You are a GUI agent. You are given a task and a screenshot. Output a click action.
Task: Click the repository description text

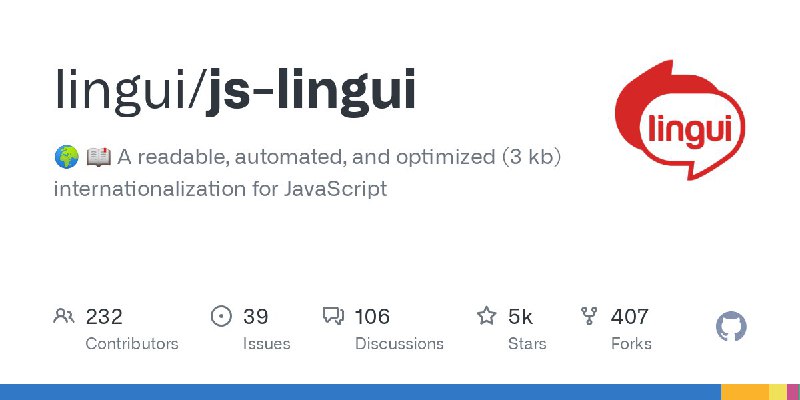click(x=308, y=173)
